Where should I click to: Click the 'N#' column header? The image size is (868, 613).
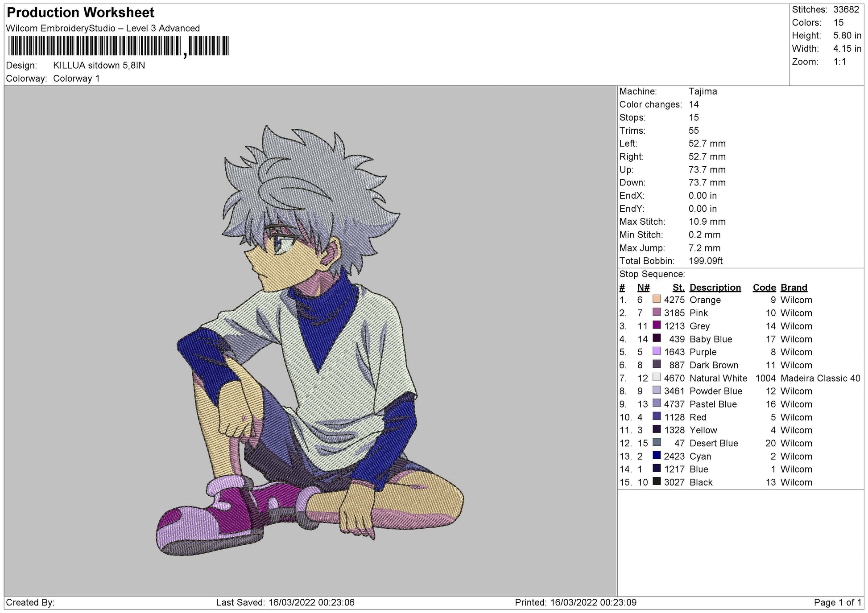click(x=643, y=288)
